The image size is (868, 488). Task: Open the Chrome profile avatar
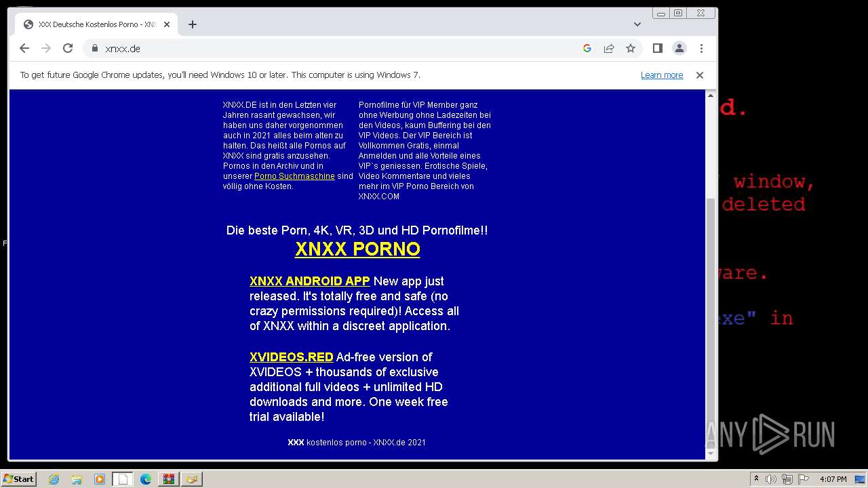679,48
